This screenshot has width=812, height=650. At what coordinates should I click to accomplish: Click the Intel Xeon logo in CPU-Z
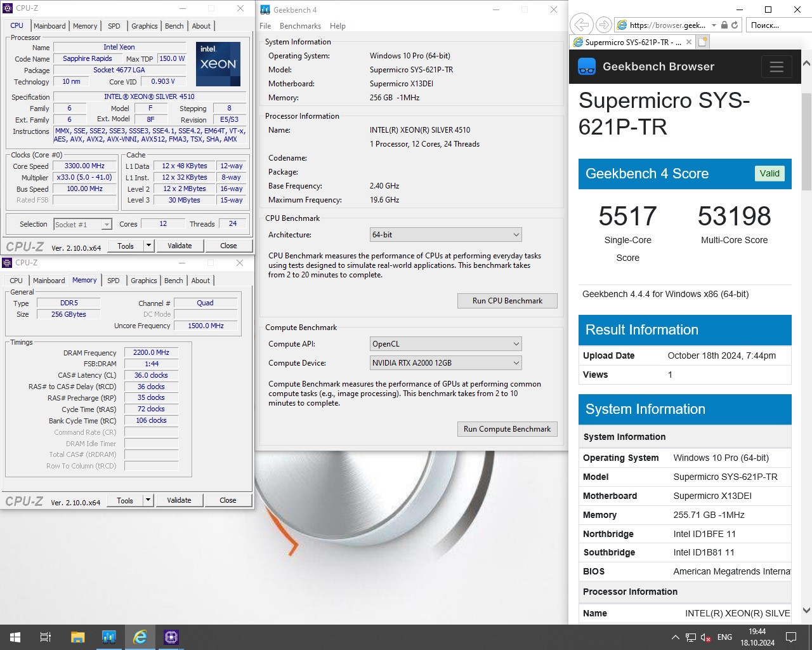[218, 64]
